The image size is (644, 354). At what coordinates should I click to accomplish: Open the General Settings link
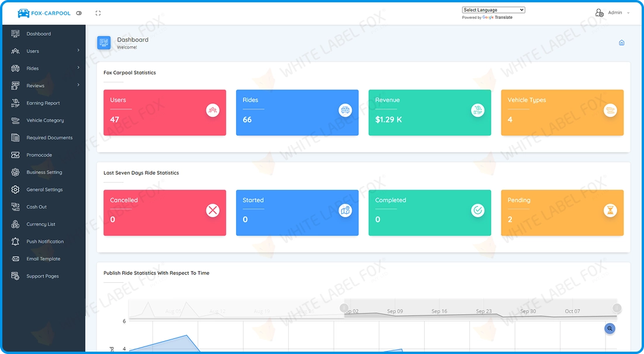point(44,190)
